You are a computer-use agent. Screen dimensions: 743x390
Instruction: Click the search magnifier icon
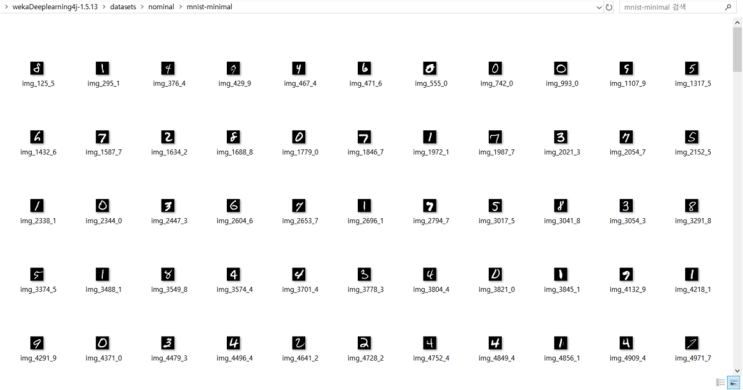pos(728,7)
